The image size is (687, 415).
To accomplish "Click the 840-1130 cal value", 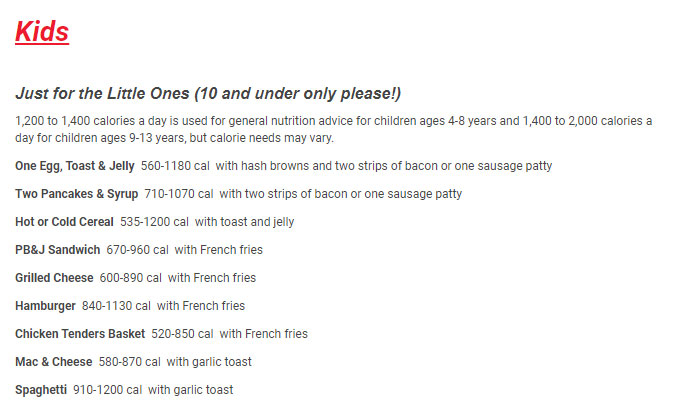I will click(x=119, y=306).
